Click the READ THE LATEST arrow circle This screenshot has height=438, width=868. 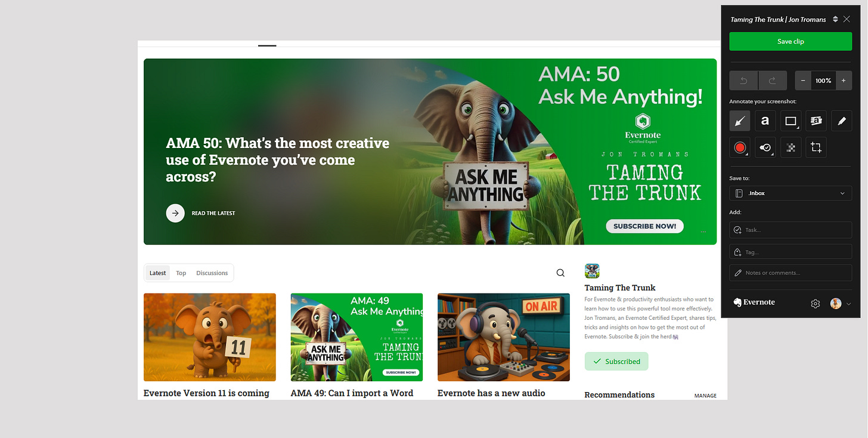click(x=175, y=213)
